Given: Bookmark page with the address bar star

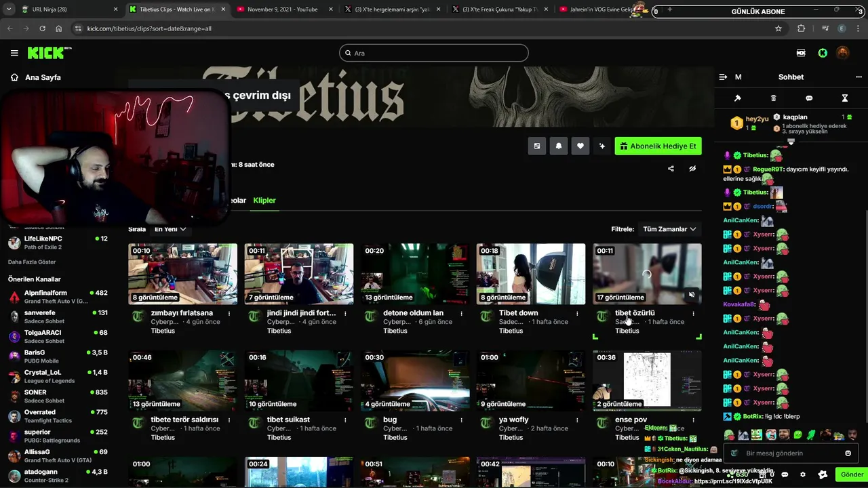Looking at the screenshot, I should (778, 28).
